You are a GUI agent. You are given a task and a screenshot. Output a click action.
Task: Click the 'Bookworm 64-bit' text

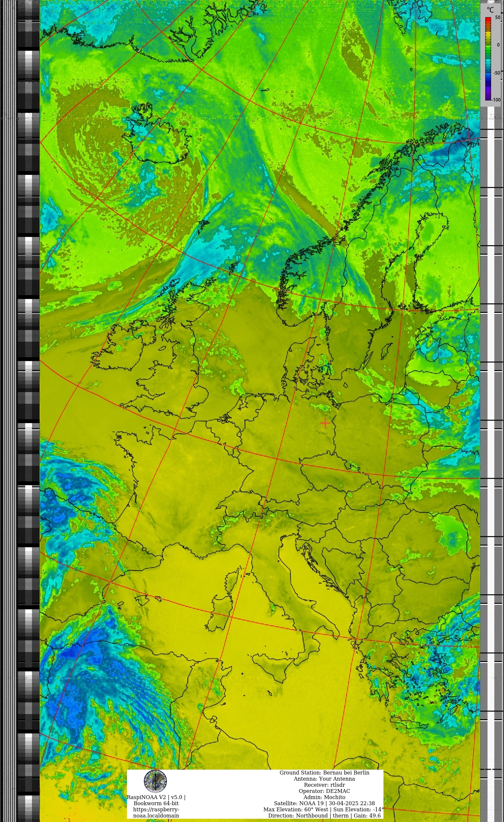(156, 803)
